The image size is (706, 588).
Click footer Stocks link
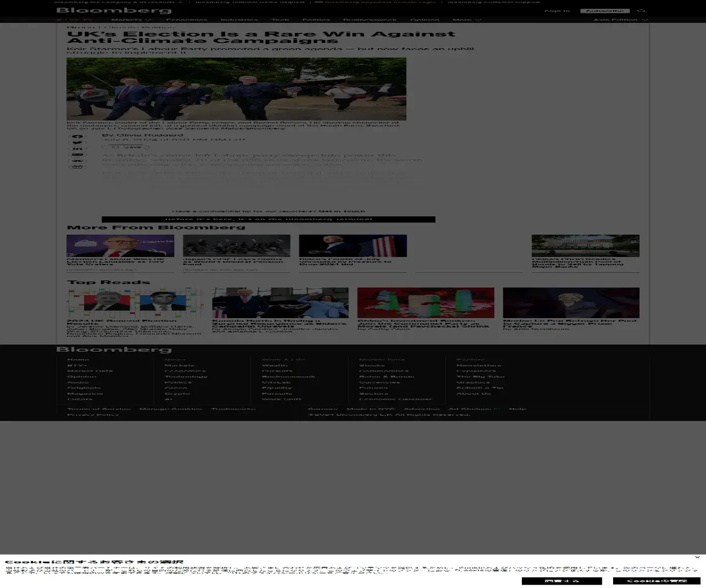coord(372,365)
